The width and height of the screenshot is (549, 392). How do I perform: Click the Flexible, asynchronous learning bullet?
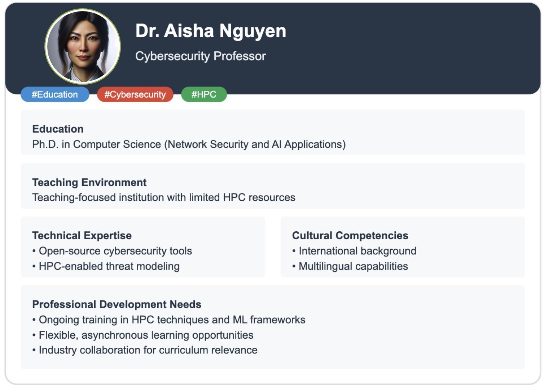pos(146,335)
